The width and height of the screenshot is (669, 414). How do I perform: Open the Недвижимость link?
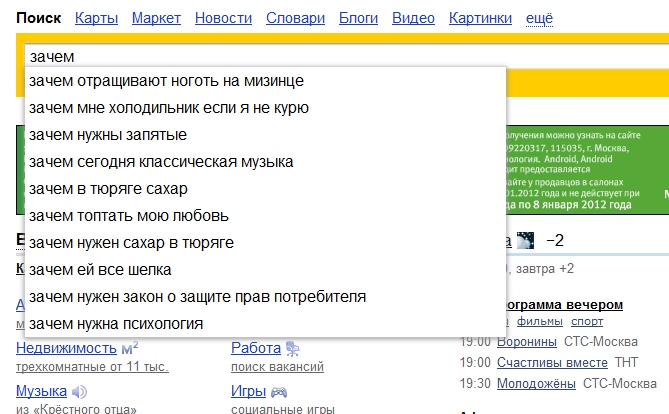[x=66, y=348]
